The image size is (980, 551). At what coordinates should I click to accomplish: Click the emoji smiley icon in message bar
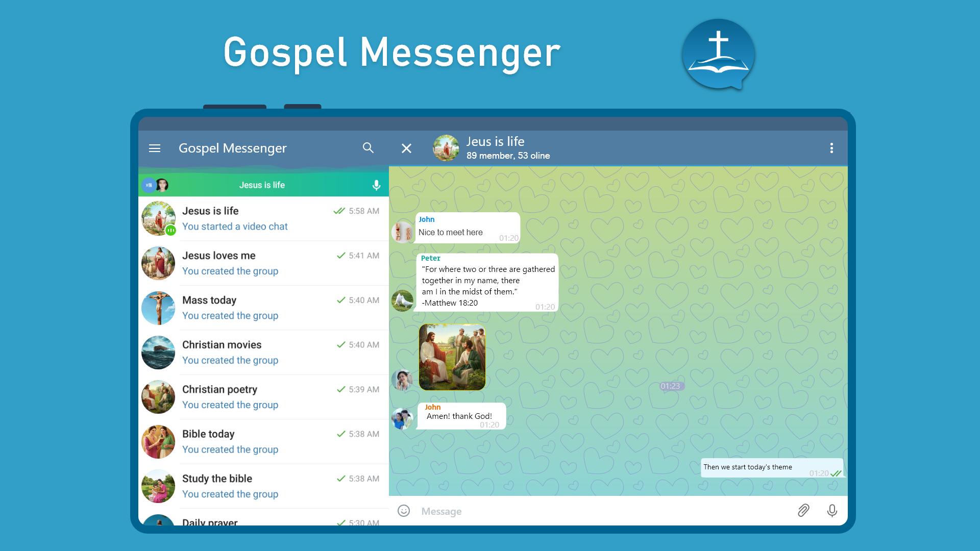click(x=405, y=511)
